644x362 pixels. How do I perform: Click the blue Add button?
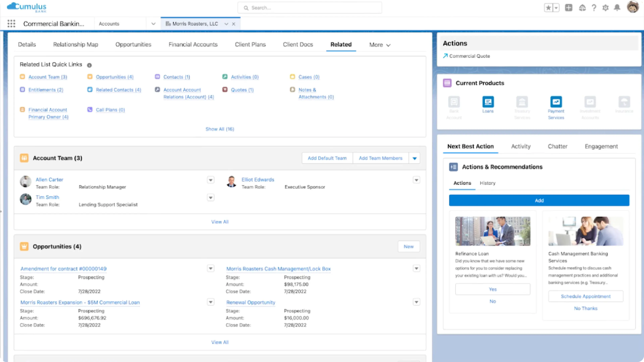click(x=539, y=200)
